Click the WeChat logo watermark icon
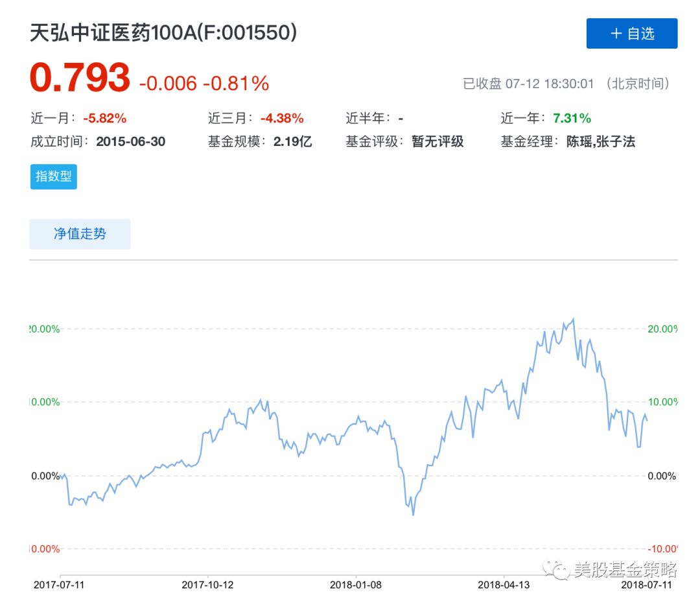This screenshot has height=601, width=700. pos(557,570)
